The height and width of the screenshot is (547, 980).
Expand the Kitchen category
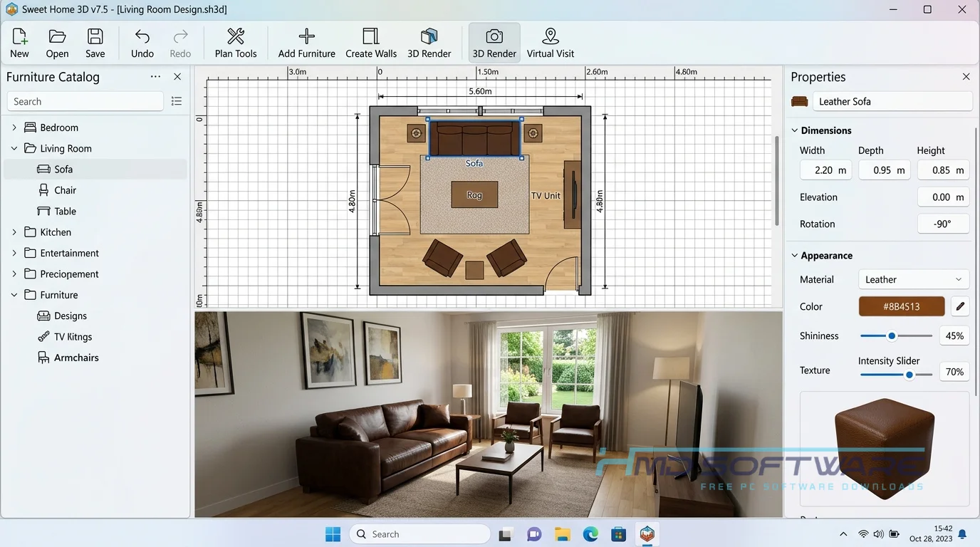(x=14, y=232)
